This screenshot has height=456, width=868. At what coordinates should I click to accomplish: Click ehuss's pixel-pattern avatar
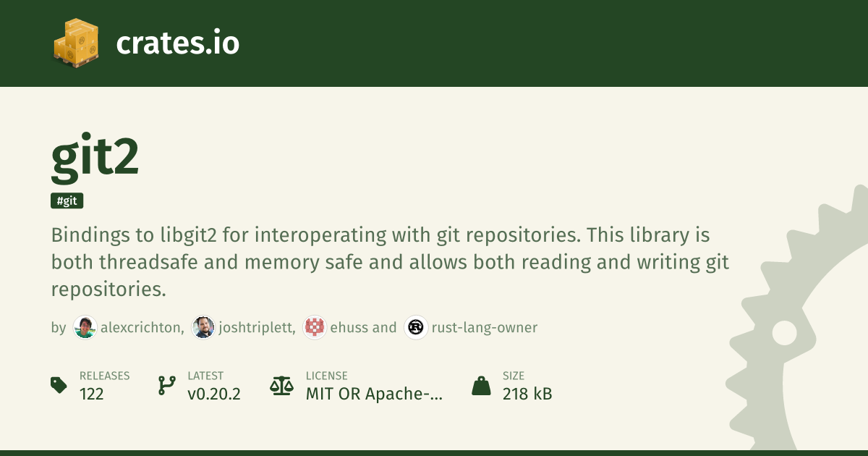tap(315, 328)
